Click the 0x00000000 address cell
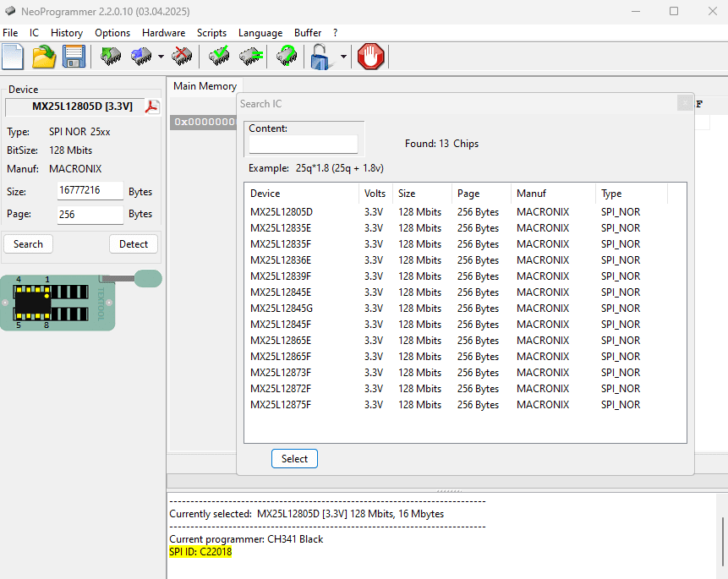Image resolution: width=728 pixels, height=579 pixels. (204, 122)
